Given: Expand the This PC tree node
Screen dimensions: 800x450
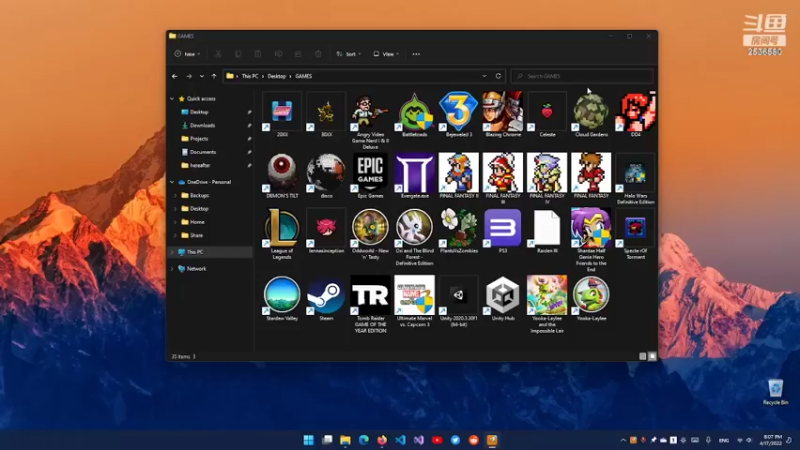Looking at the screenshot, I should tap(172, 252).
